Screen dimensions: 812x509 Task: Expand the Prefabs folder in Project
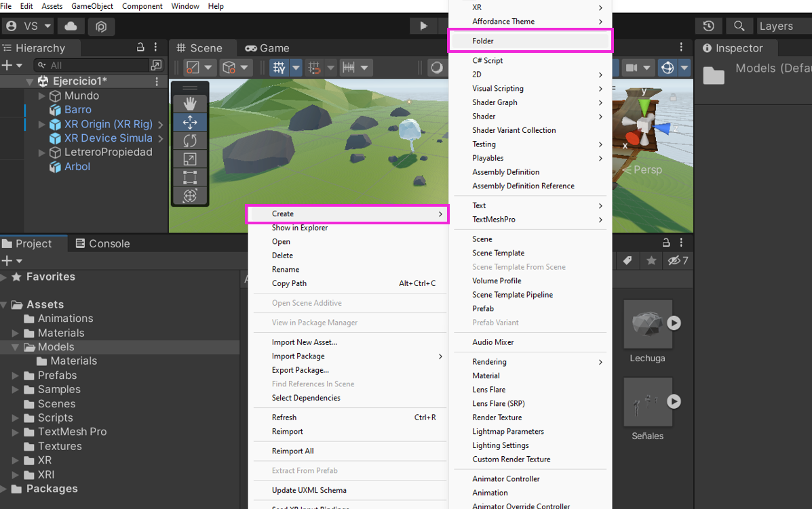[x=16, y=375]
